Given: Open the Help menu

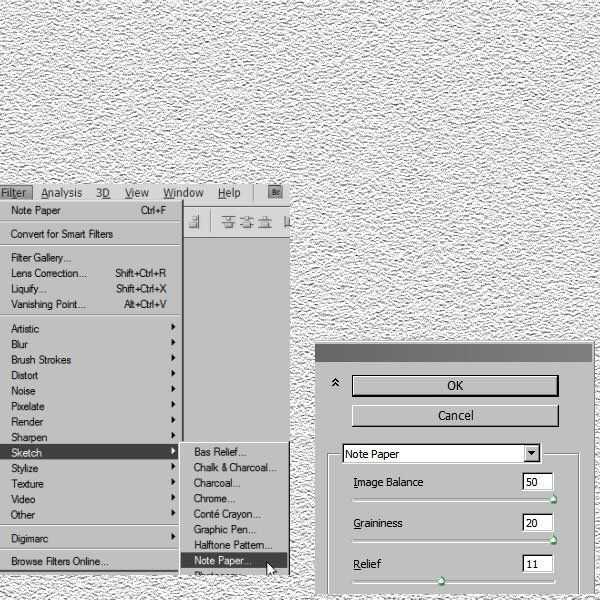Looking at the screenshot, I should 229,193.
